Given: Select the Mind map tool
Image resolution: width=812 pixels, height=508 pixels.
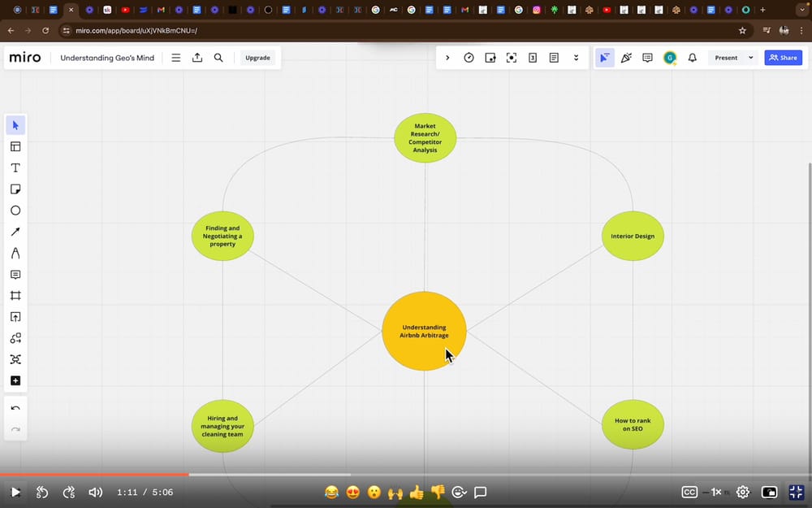Looking at the screenshot, I should pos(15,359).
